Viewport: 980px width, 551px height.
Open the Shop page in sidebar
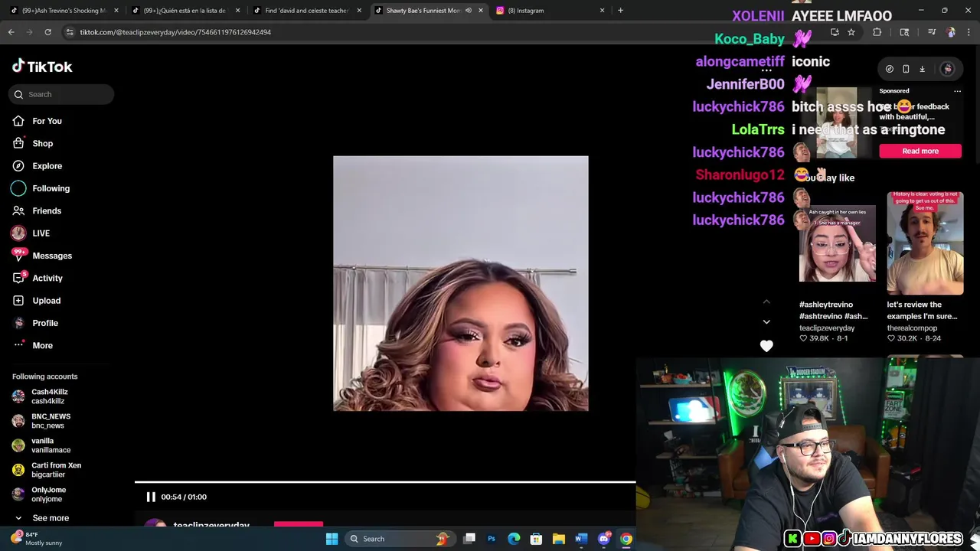(x=42, y=143)
